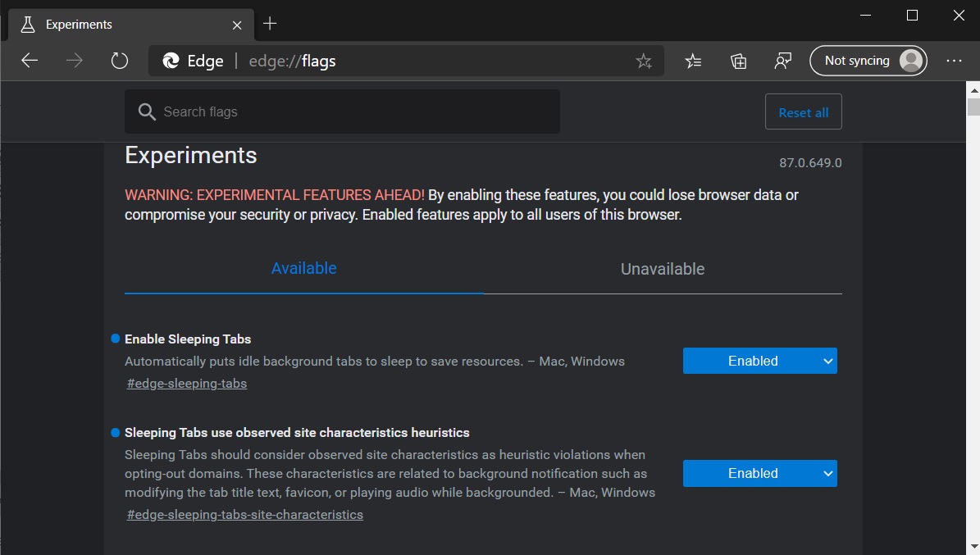980x555 pixels.
Task: Minimize the Edge window
Action: pyautogui.click(x=866, y=15)
